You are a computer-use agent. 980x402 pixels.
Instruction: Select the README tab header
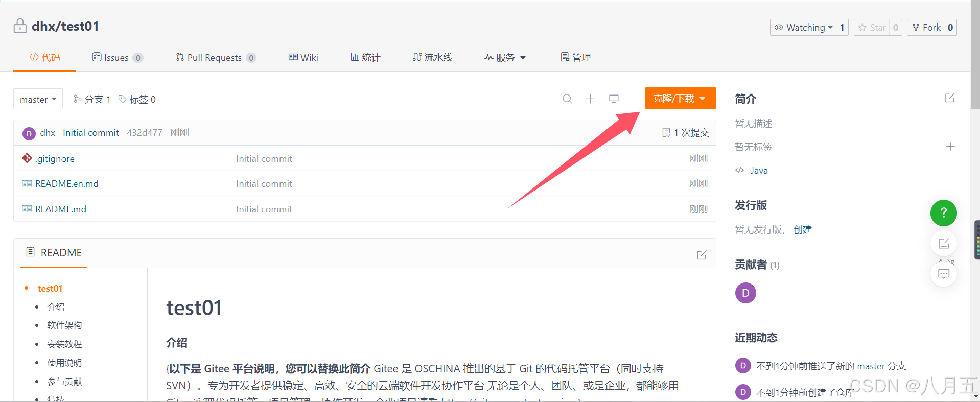tap(54, 252)
